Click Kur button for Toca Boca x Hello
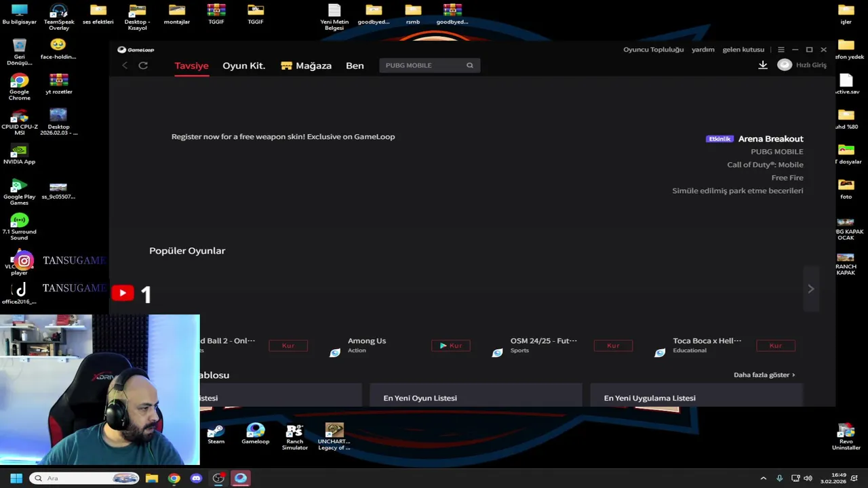The width and height of the screenshot is (868, 488). (776, 346)
